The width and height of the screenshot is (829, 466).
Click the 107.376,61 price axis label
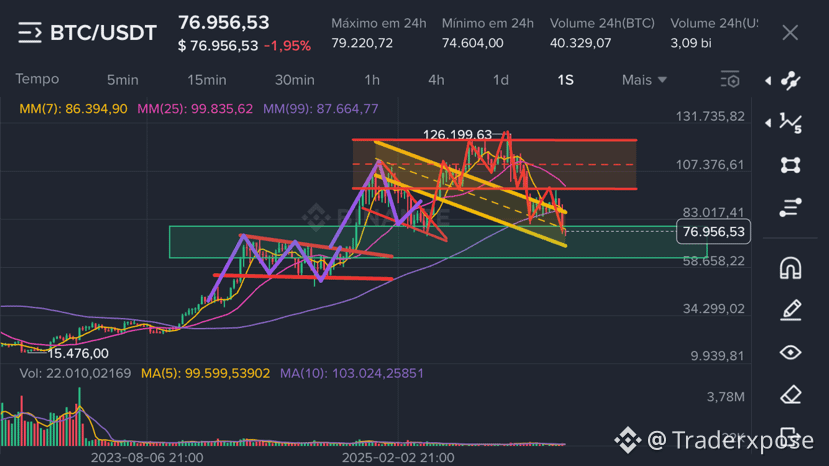(710, 165)
